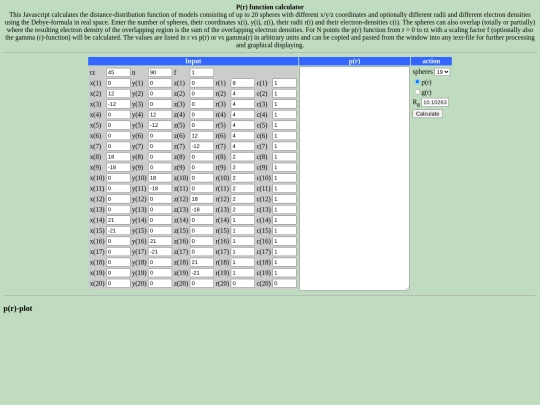Click the y(4) field containing 12
Image resolution: width=540 pixels, height=405 pixels.
point(160,115)
